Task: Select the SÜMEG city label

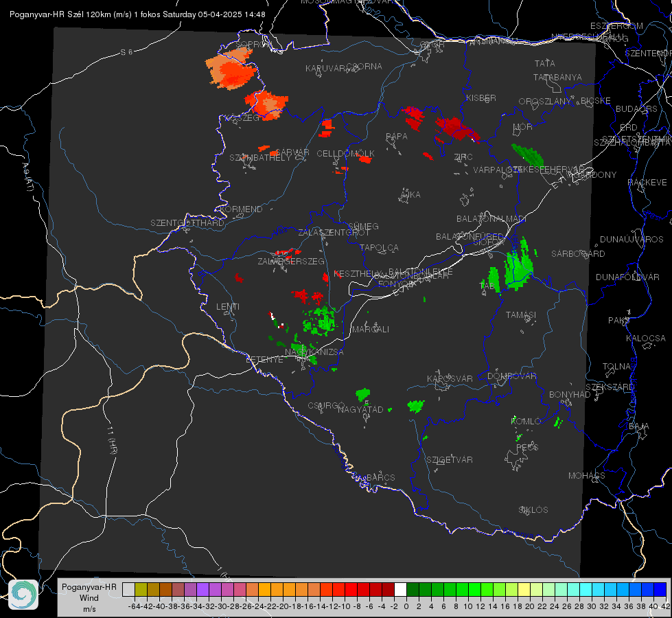Action: [363, 226]
